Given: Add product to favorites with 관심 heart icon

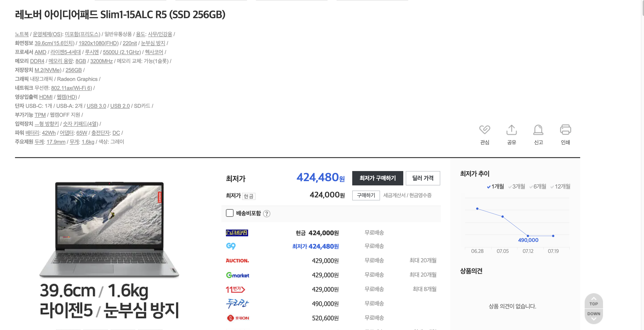Looking at the screenshot, I should click(x=485, y=135).
